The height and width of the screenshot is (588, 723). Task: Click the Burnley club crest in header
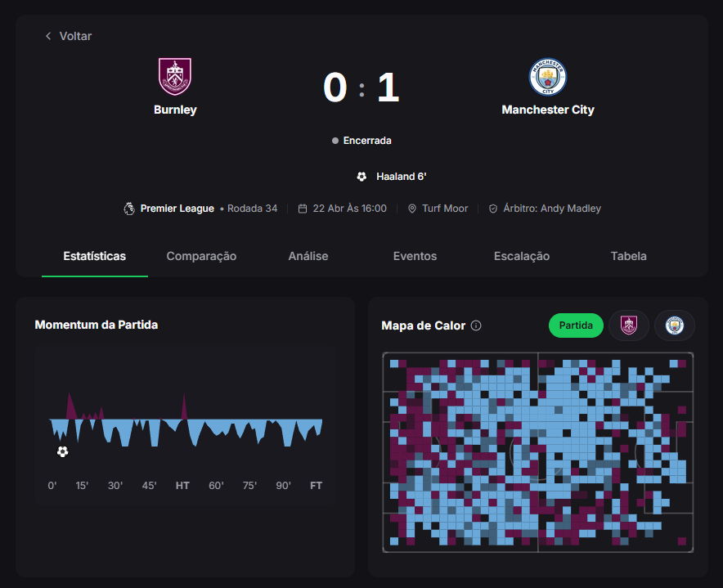[x=175, y=77]
